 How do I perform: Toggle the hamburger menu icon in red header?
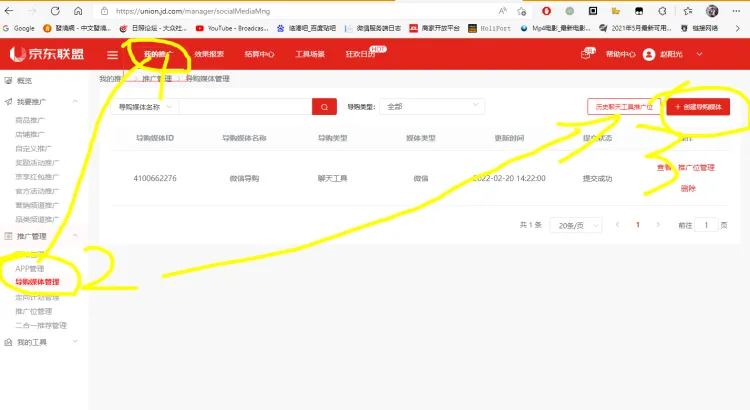pos(113,54)
